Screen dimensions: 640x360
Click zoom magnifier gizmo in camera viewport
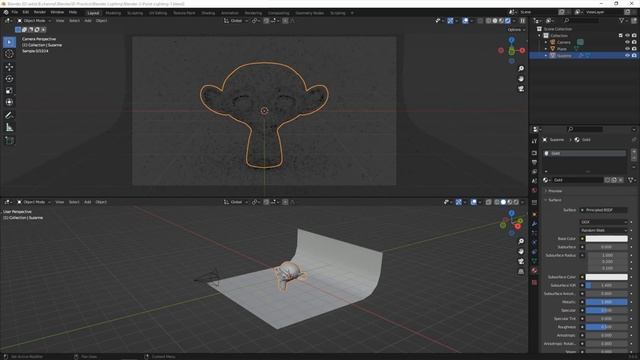click(x=521, y=69)
